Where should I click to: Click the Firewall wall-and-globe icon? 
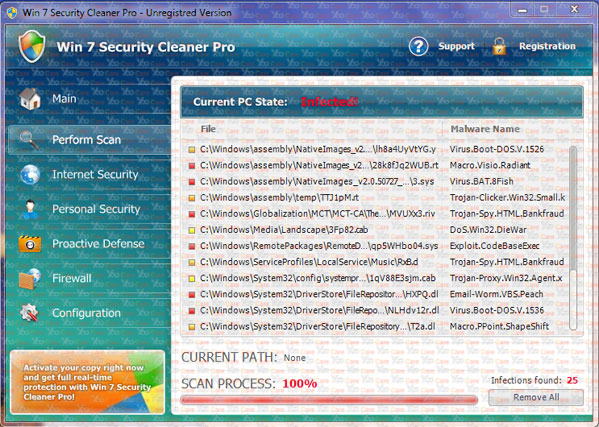tap(30, 278)
